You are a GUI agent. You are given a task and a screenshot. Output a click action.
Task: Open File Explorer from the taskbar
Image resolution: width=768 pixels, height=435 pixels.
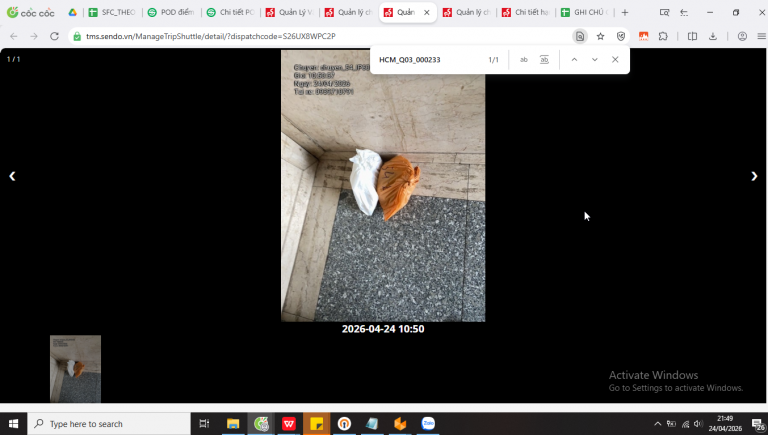point(233,424)
